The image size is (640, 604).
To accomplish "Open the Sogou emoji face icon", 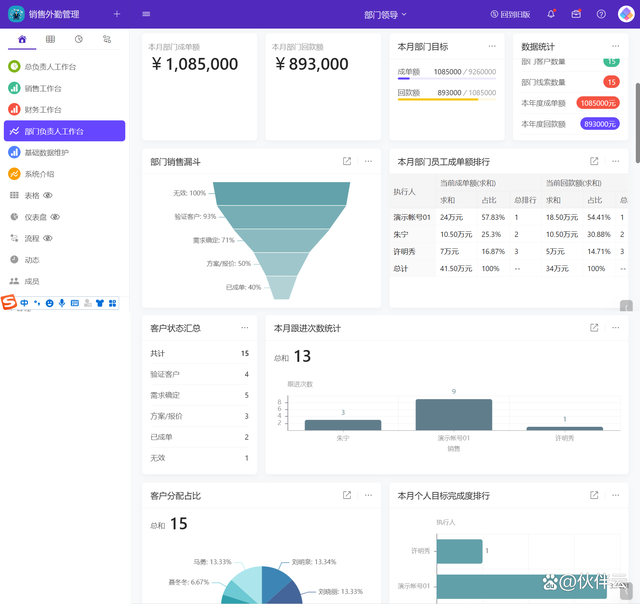I will pyautogui.click(x=49, y=303).
